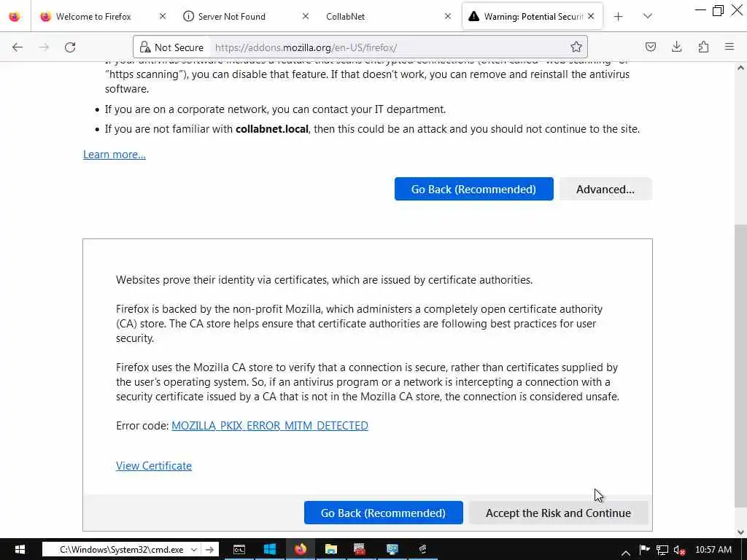Screen dimensions: 747x560
Task: Open MOZILLA_PKIX_ERROR_MITM_DETECTED error code link
Action: click(x=270, y=426)
